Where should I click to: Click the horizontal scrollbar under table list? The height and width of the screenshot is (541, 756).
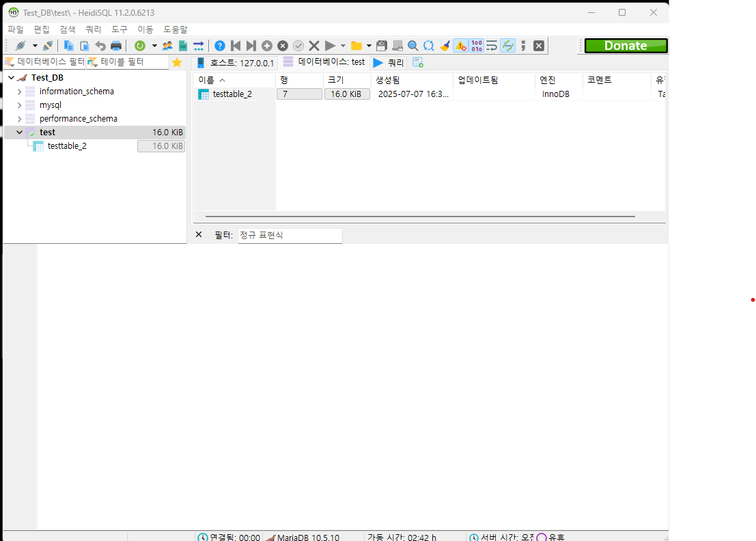tap(420, 217)
